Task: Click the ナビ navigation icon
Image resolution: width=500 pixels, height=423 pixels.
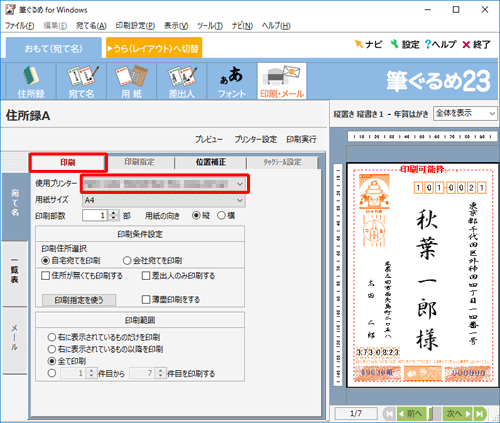Action: pos(369,44)
